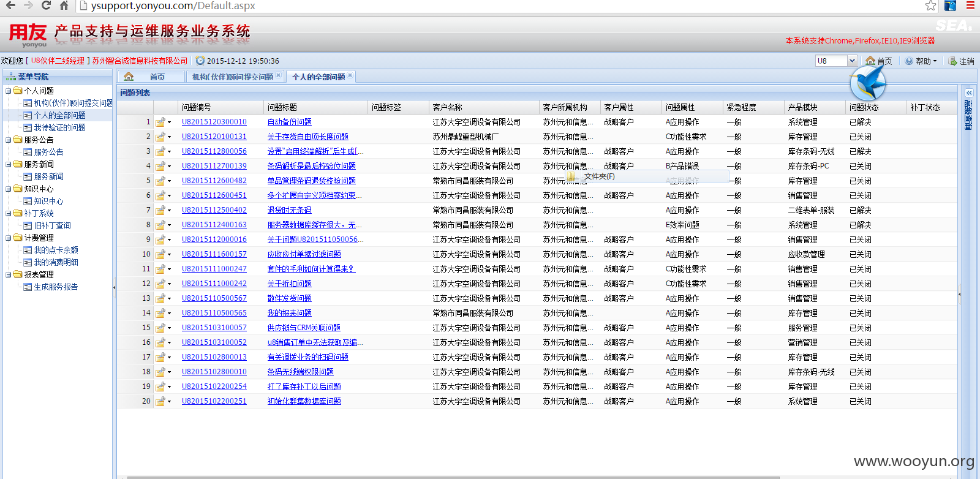Click the row 3 edit action icon
980x479 pixels.
160,151
